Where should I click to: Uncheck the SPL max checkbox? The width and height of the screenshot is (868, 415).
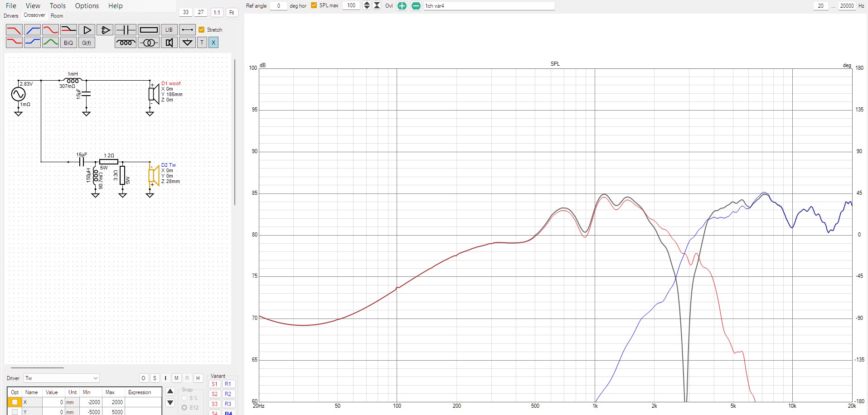[x=314, y=5]
